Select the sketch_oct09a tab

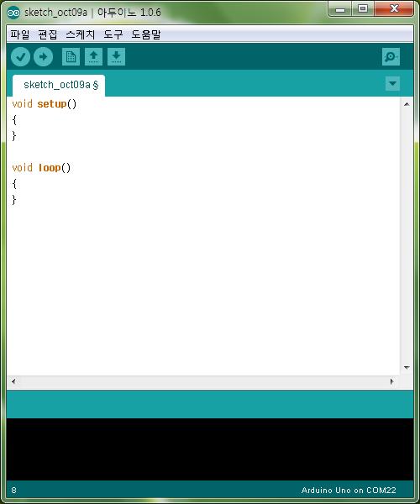click(59, 86)
